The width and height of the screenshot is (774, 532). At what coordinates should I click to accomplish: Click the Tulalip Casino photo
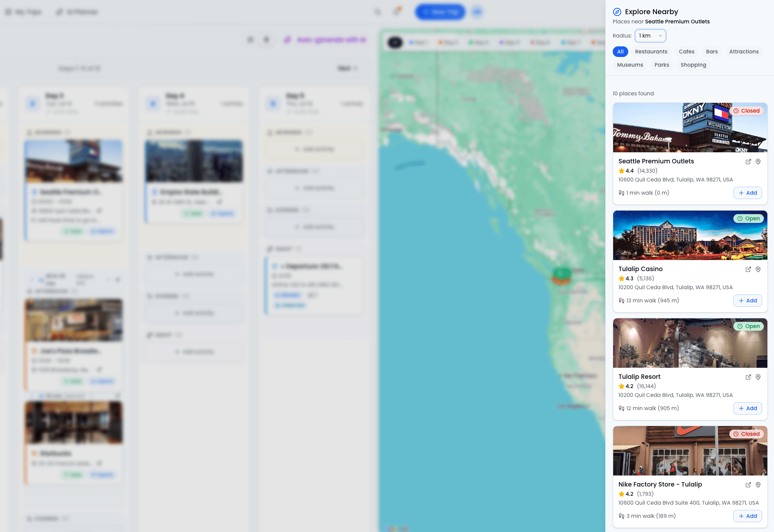[690, 235]
